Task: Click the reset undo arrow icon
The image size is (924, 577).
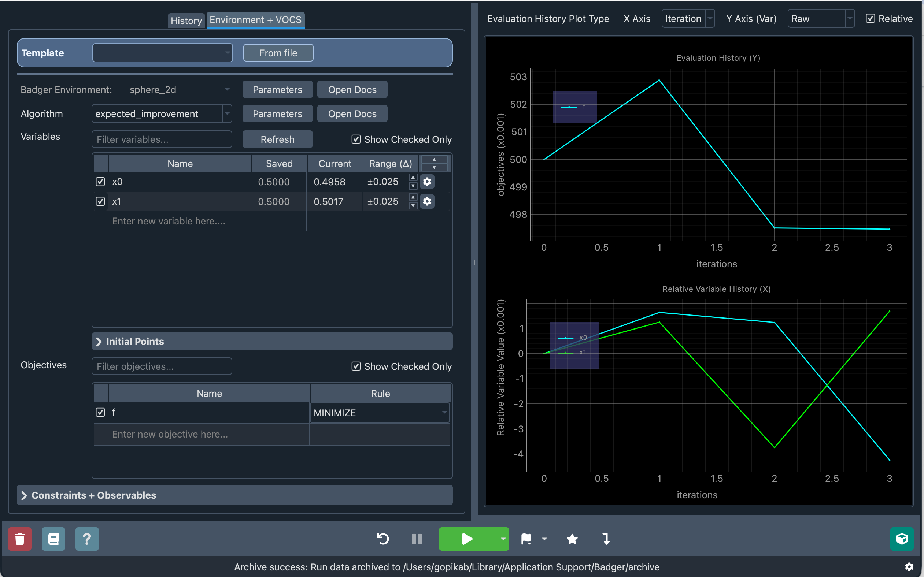Action: [383, 539]
